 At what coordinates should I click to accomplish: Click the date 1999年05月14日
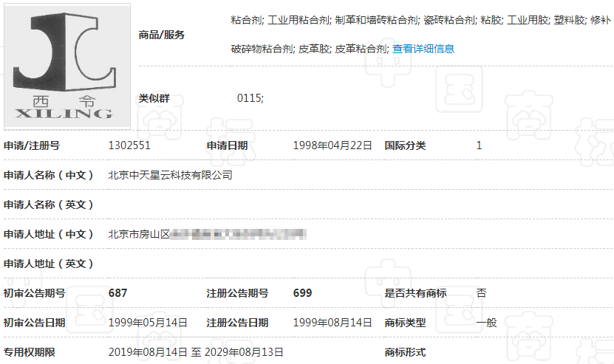148,323
